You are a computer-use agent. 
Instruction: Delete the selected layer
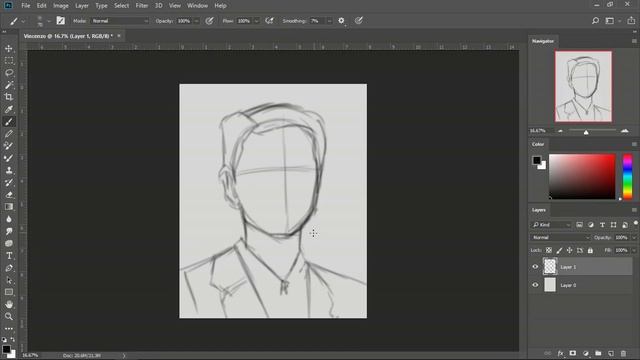pyautogui.click(x=623, y=353)
